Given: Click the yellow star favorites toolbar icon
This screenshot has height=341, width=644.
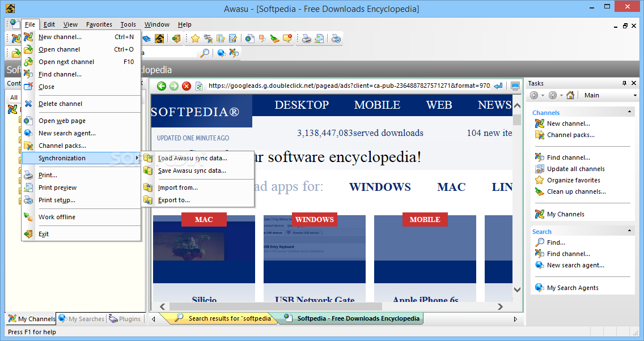Looking at the screenshot, I should 195,39.
